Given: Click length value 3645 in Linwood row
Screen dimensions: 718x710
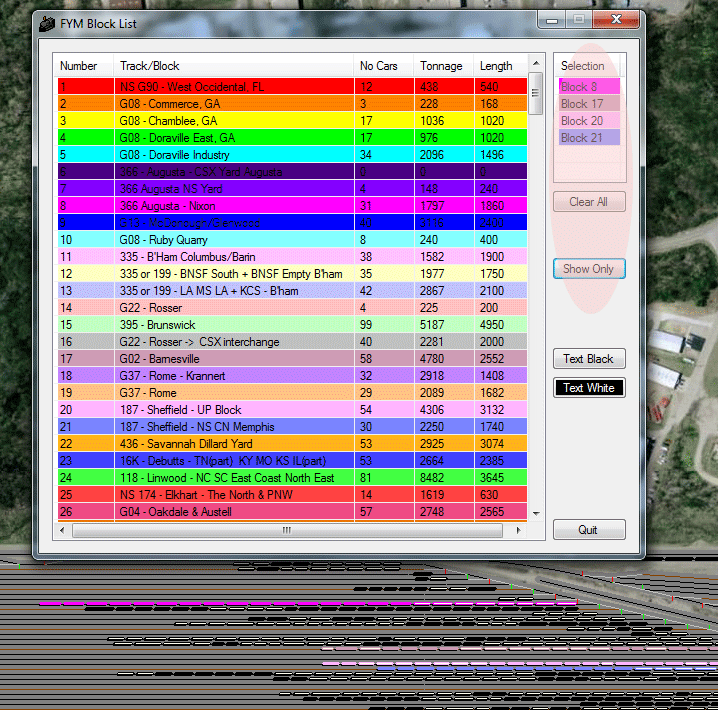Looking at the screenshot, I should (x=492, y=477).
